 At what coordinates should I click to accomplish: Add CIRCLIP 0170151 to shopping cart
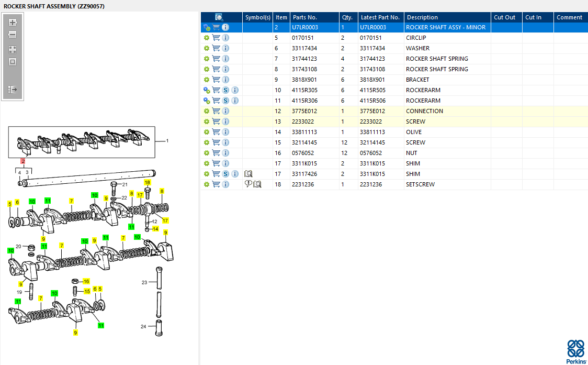[x=216, y=38]
